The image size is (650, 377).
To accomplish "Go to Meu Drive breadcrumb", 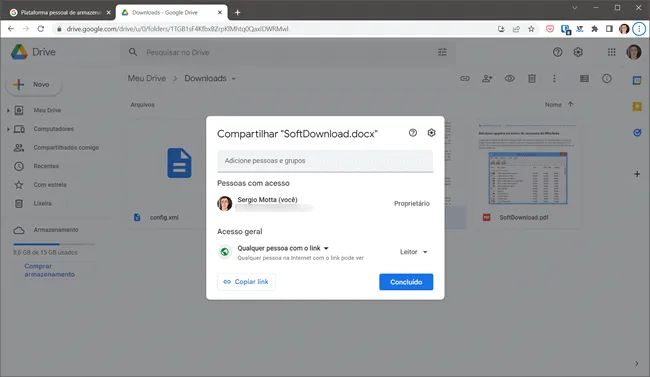I will point(147,78).
